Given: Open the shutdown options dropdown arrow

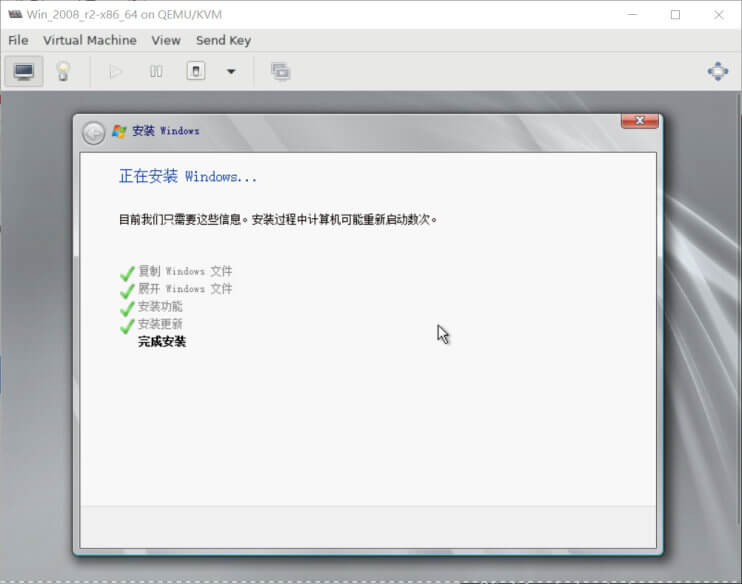Looking at the screenshot, I should coord(231,71).
